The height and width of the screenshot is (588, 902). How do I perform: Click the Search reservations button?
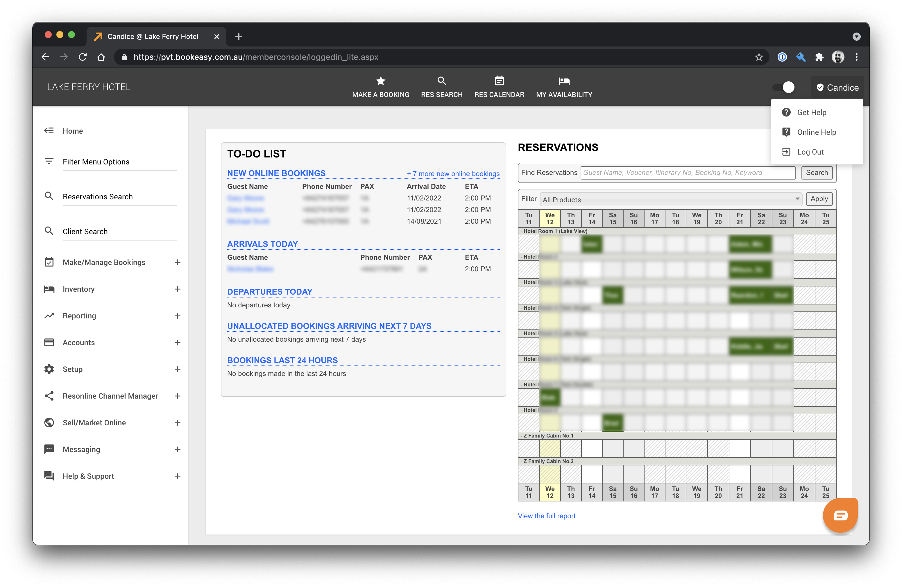[x=817, y=173]
